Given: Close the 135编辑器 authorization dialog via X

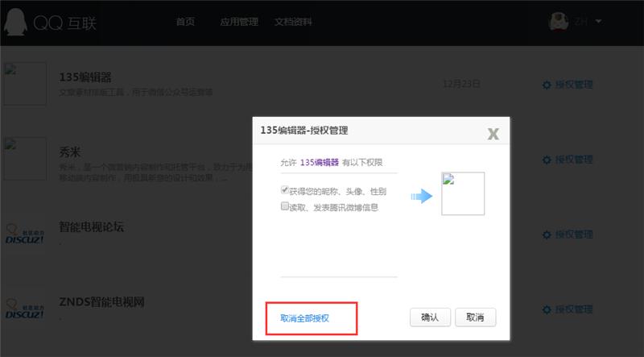Looking at the screenshot, I should tap(493, 134).
